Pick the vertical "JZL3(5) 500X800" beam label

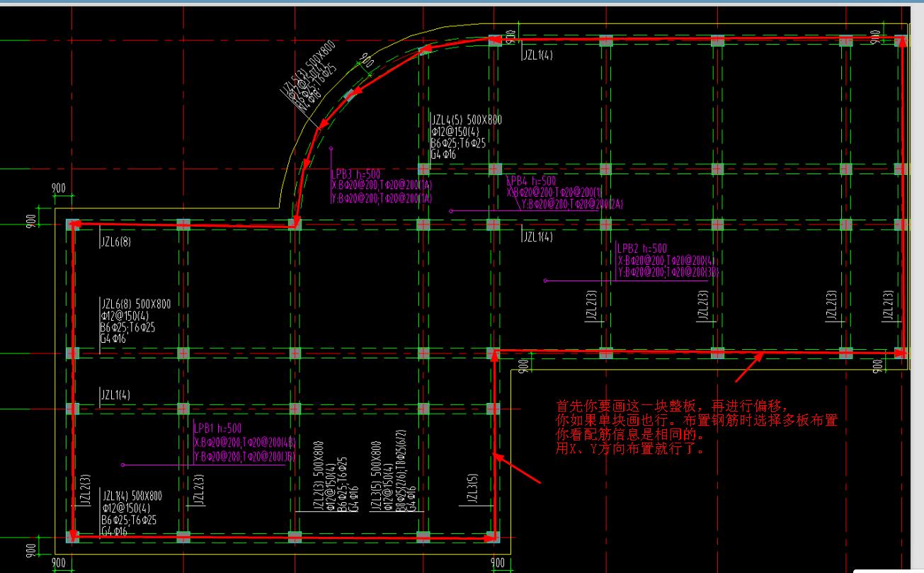(x=376, y=476)
